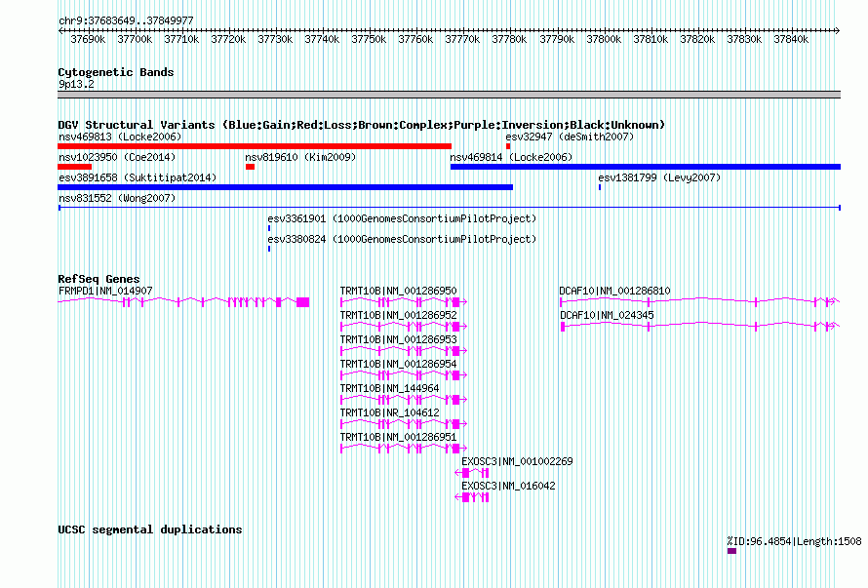868x588 pixels.
Task: Open TRMT10B|NM_001286952 transcript label
Action: click(398, 315)
